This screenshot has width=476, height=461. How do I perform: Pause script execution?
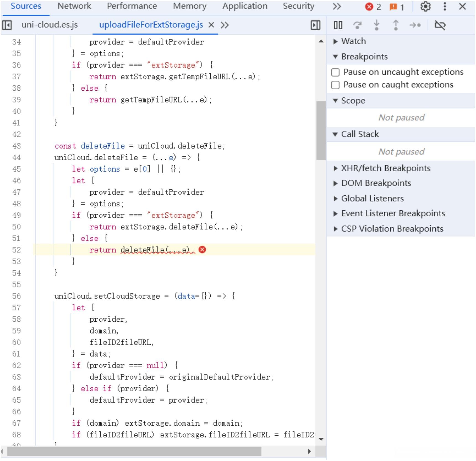tap(338, 25)
